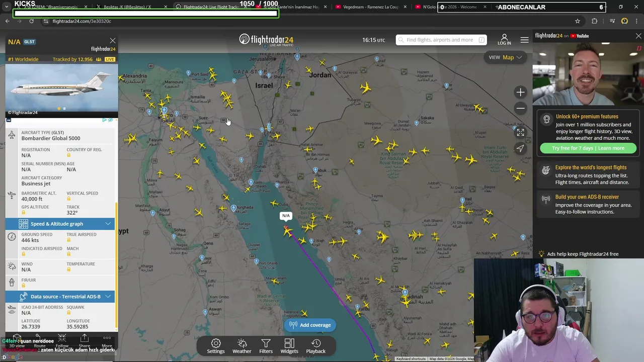Click the LOG IN user icon
644x362 pixels.
pos(504,40)
